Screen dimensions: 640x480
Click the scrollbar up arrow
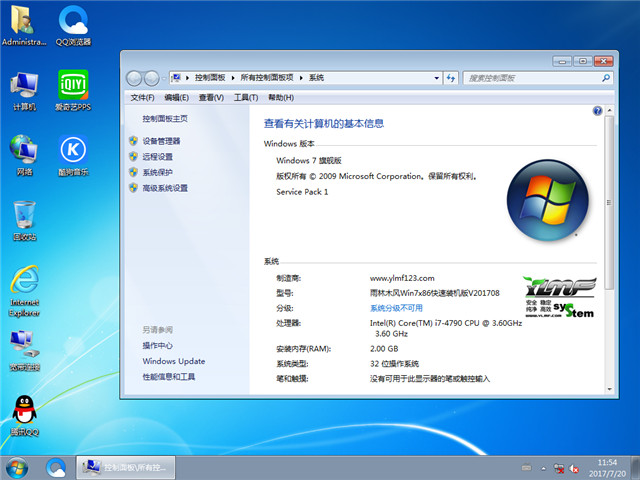pos(609,110)
